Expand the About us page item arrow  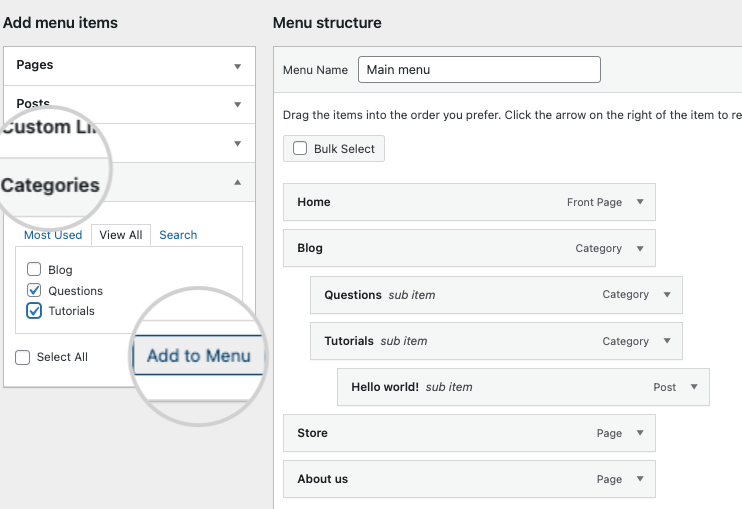point(640,479)
